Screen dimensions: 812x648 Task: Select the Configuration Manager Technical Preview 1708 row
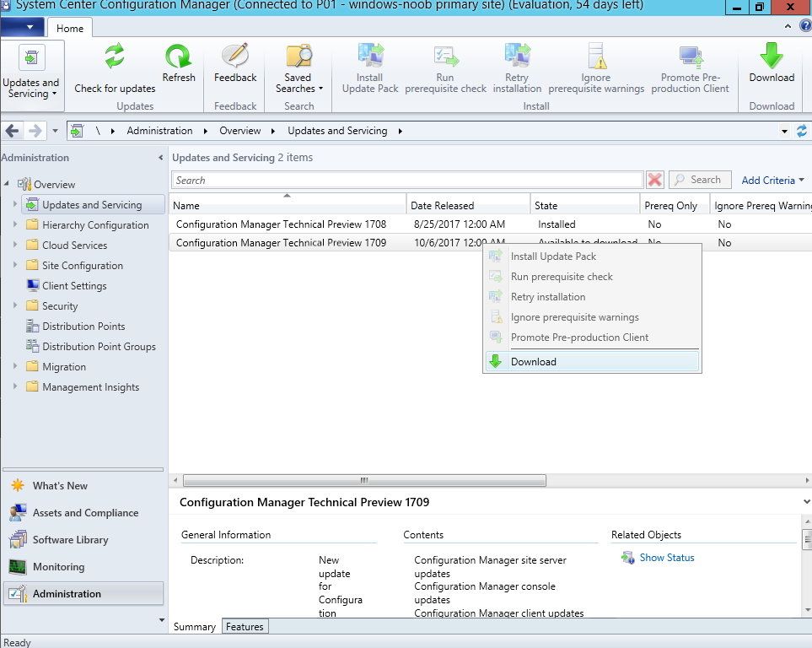click(x=489, y=224)
